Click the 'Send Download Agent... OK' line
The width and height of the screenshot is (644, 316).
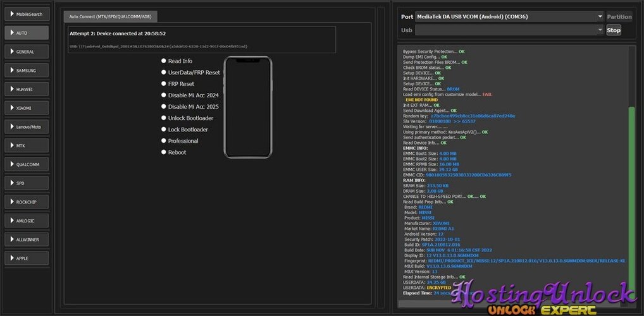pos(430,111)
